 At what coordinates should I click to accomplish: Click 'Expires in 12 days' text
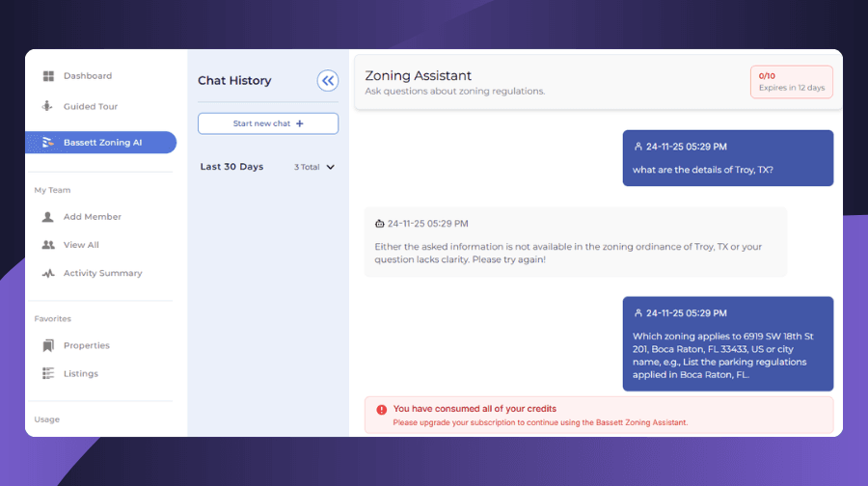point(792,88)
